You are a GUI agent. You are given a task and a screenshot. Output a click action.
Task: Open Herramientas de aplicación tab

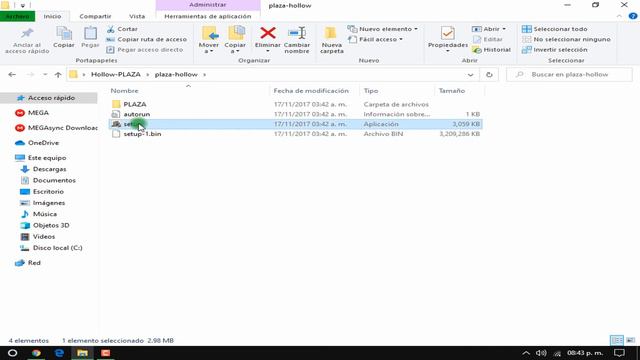(x=208, y=16)
